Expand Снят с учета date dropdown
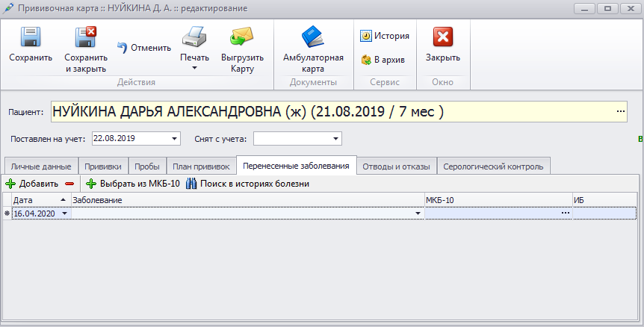Viewport: 644px width, 327px height. [x=336, y=139]
